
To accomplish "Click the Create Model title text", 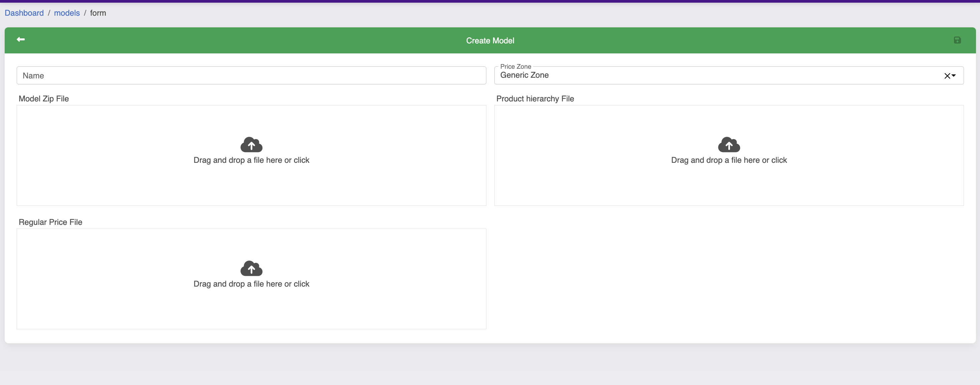I will tap(490, 41).
